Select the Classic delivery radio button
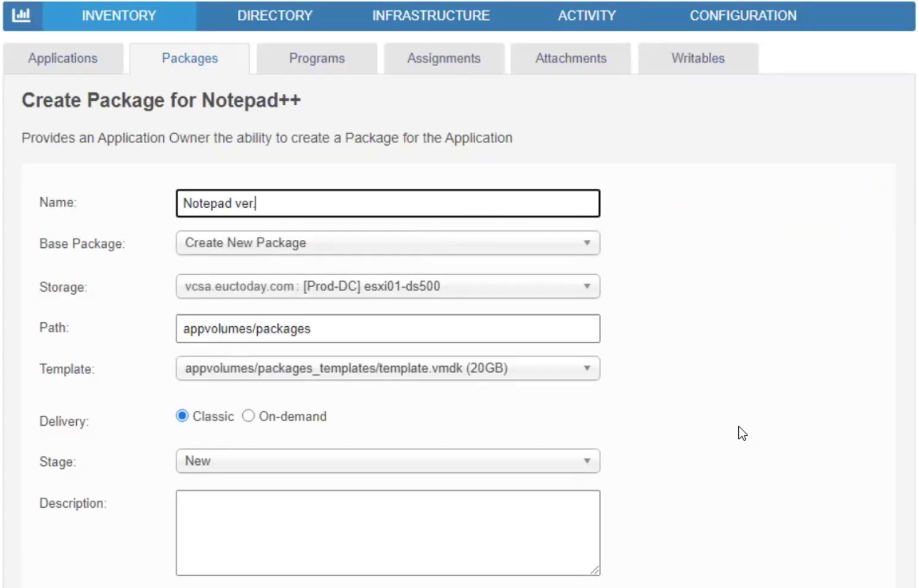Image resolution: width=918 pixels, height=588 pixels. tap(182, 416)
